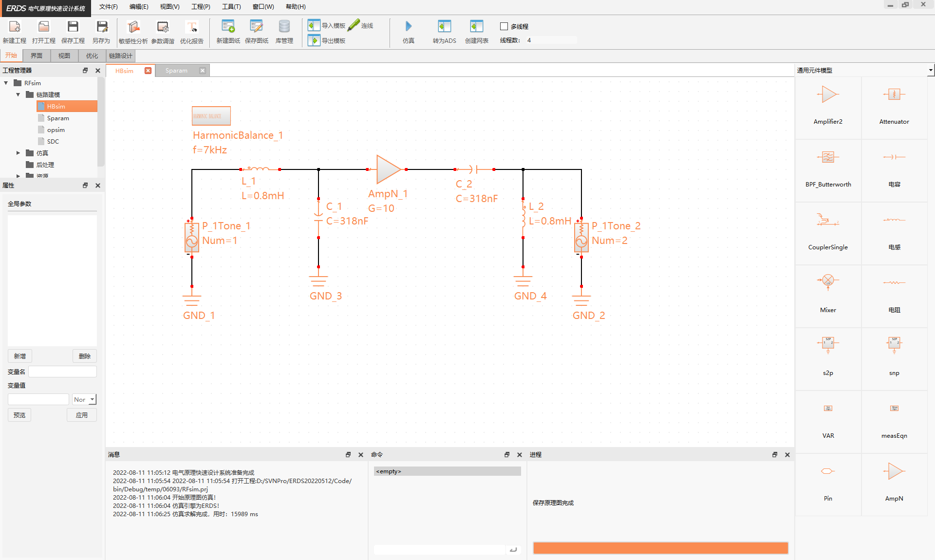The width and height of the screenshot is (935, 560).
Task: Open the 工具(T) menu
Action: point(231,7)
